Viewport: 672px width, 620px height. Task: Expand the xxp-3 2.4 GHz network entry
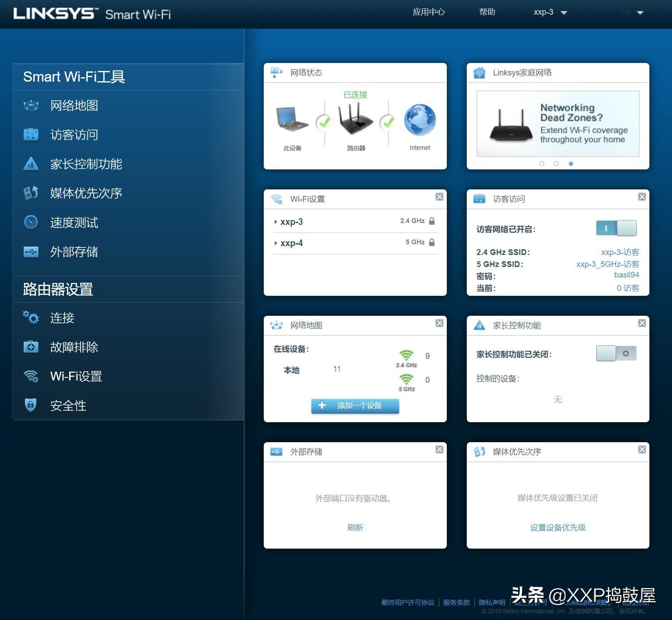click(291, 222)
